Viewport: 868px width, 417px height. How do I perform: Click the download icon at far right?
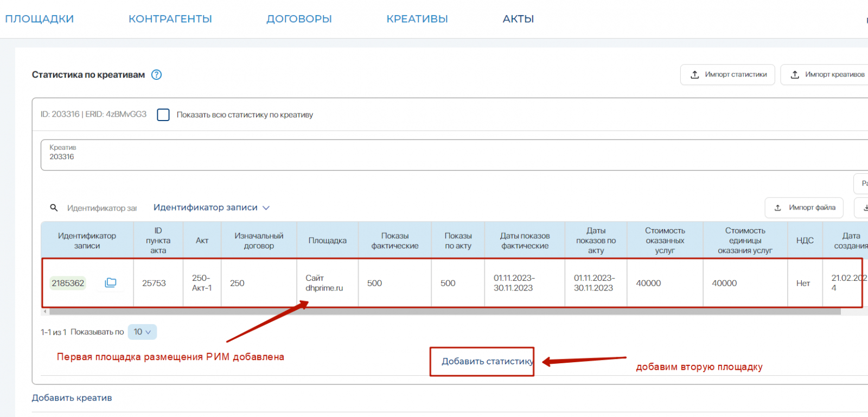[864, 208]
